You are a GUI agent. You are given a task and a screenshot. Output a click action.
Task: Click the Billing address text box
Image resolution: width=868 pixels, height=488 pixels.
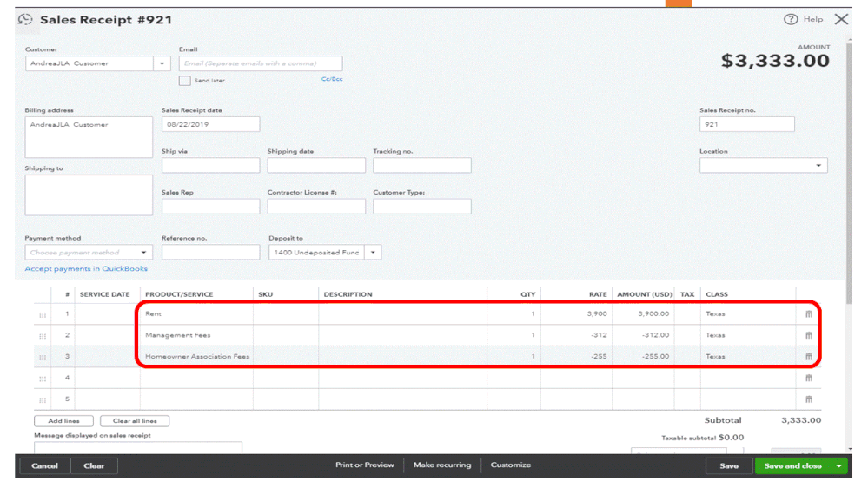coord(89,137)
